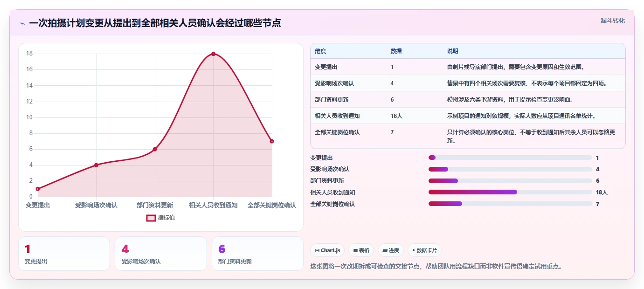
Task: Click the progress bar for 受影响场次确认
Action: 510,169
